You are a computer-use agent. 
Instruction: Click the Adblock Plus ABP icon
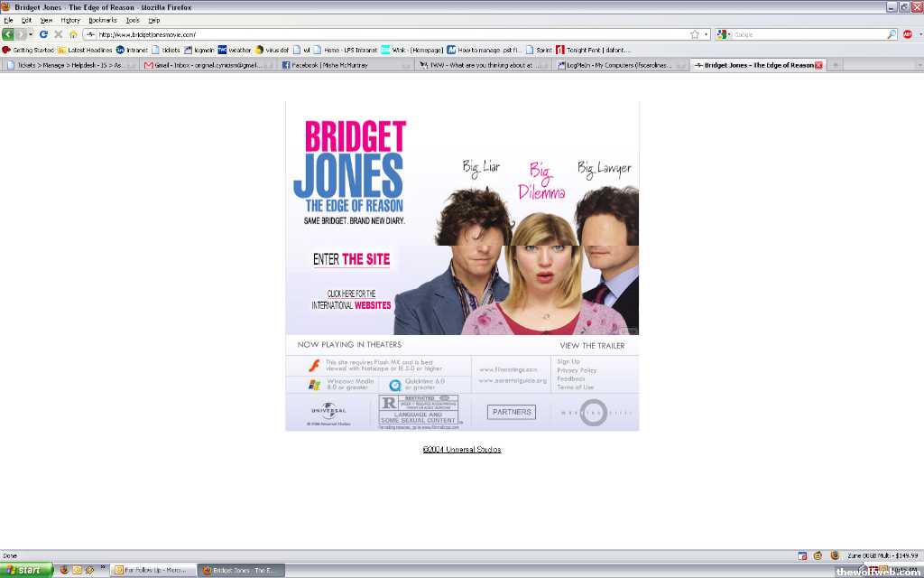908,35
